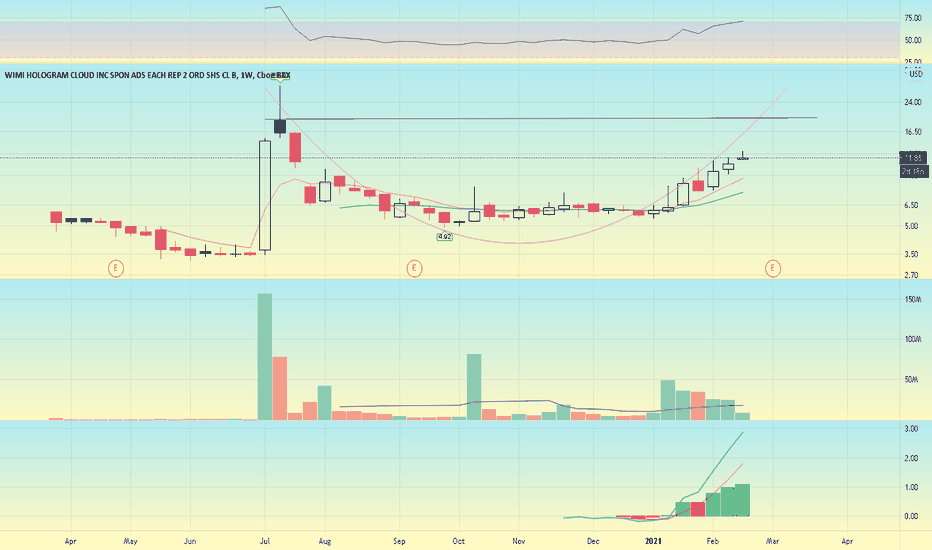Click the dark candle at July peak
The image size is (932, 550).
[x=280, y=126]
